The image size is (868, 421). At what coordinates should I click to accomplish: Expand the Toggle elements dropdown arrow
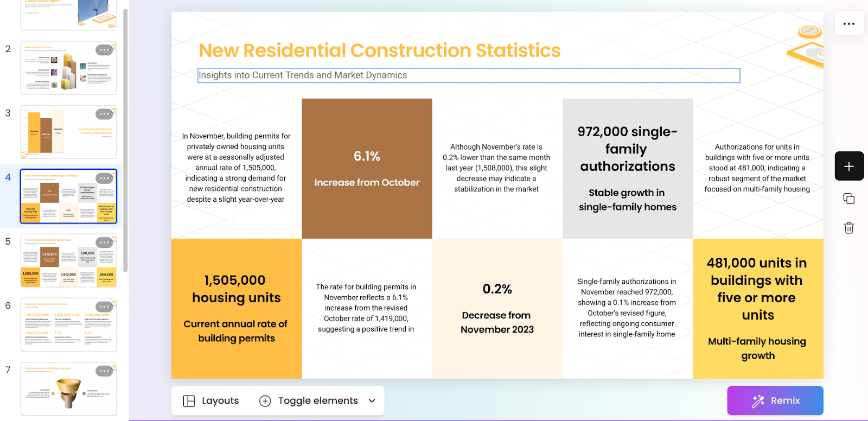[x=372, y=401]
